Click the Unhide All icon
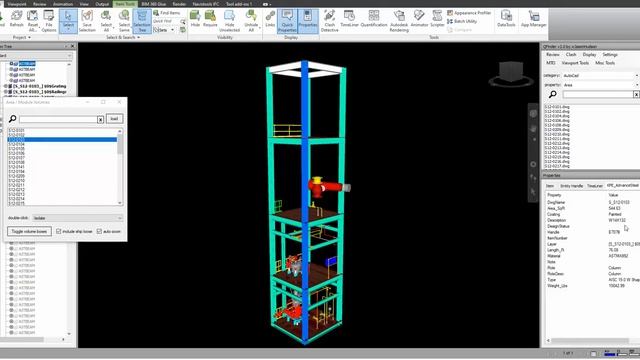The image size is (640, 360). click(x=251, y=21)
